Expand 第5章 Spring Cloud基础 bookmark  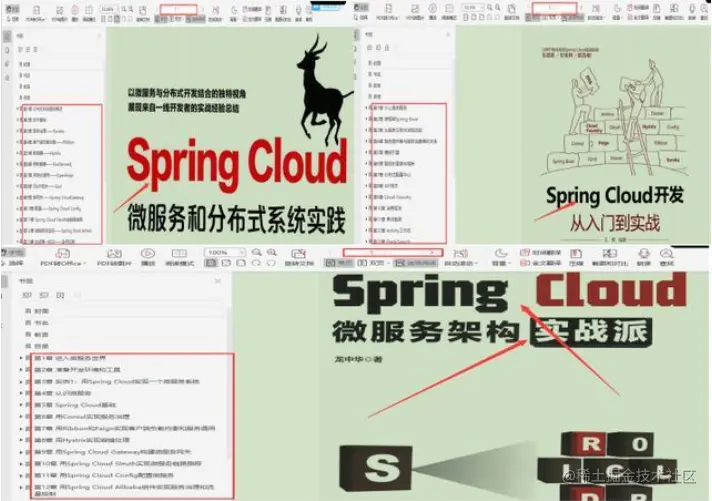[x=21, y=405]
